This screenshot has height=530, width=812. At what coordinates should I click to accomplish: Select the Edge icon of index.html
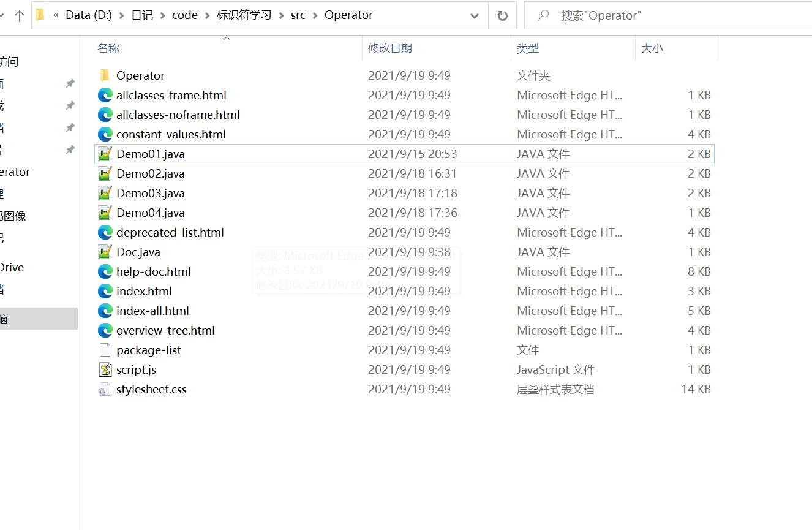tap(105, 291)
